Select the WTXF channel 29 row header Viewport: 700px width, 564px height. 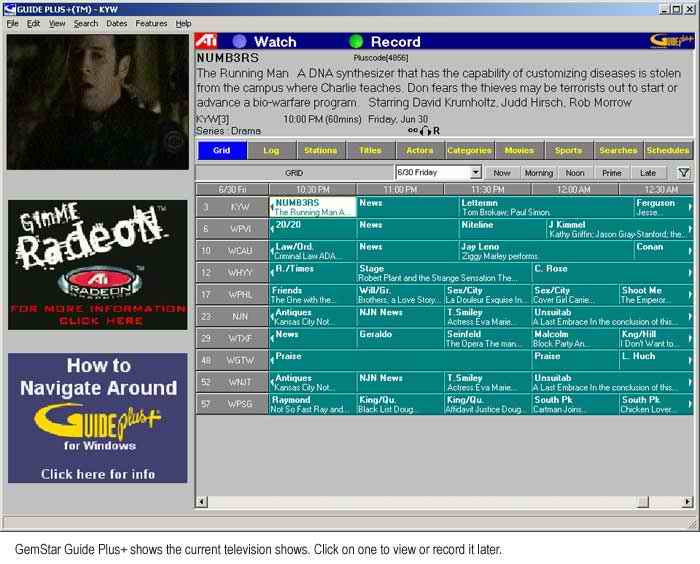[232, 338]
